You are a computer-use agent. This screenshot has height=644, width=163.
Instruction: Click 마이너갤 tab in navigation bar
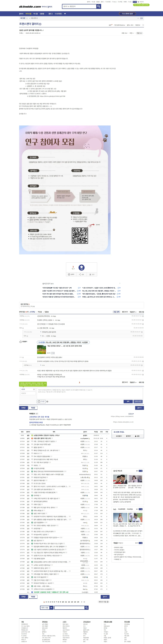pos(28,14)
